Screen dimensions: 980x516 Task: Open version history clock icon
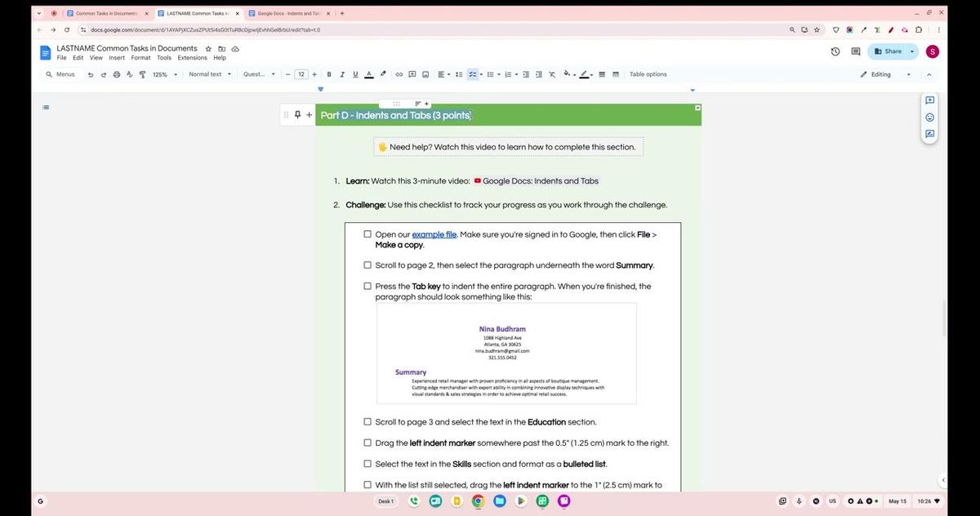click(x=835, y=51)
